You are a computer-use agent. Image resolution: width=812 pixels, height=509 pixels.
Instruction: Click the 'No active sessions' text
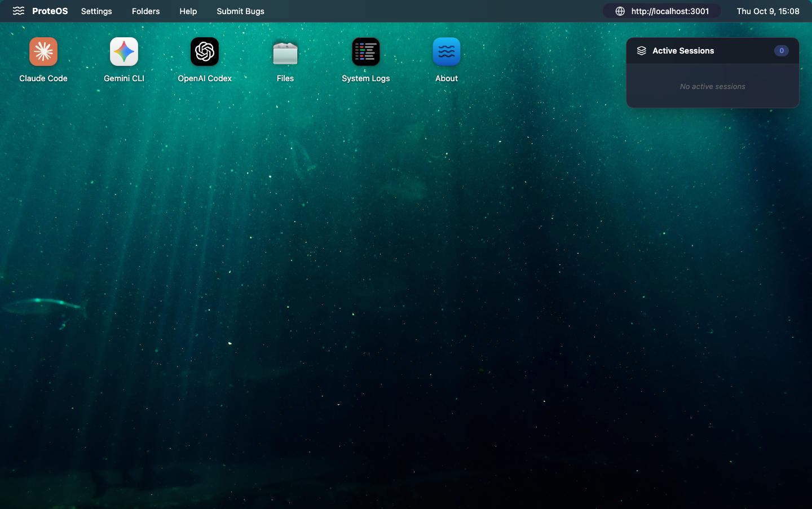click(x=713, y=86)
